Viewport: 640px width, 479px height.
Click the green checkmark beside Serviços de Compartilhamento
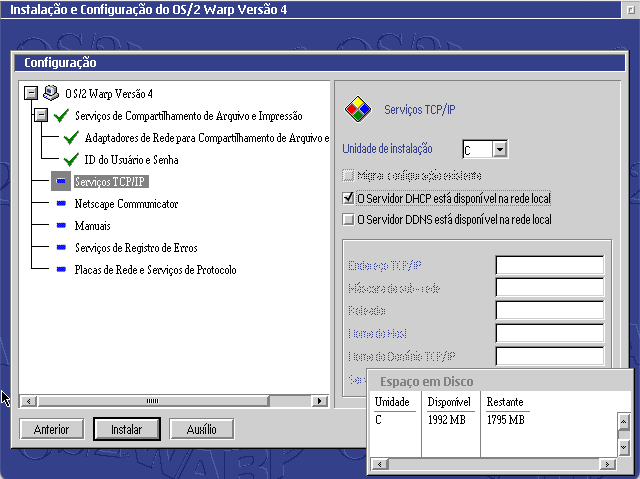coord(61,116)
